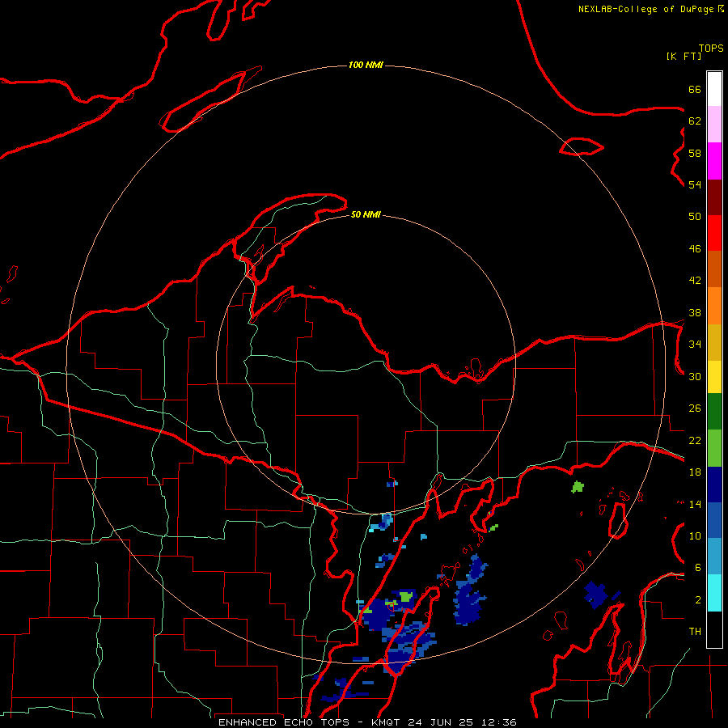Click the legend value 10

pos(695,535)
